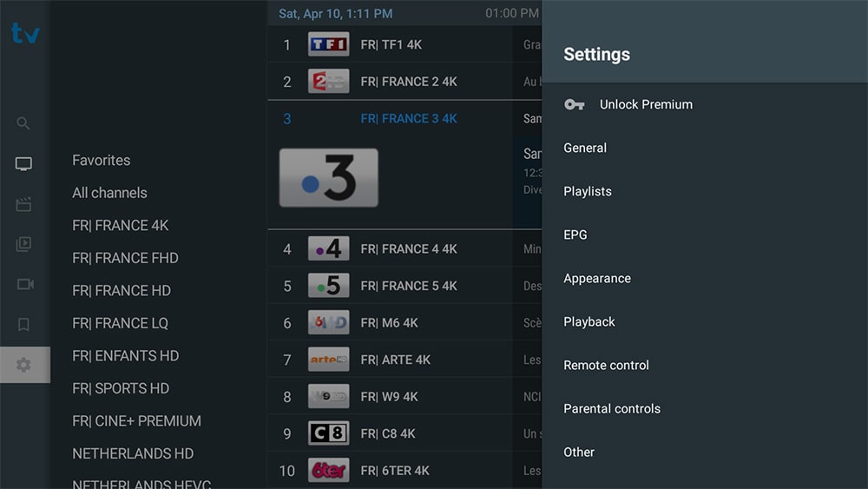The width and height of the screenshot is (868, 489).
Task: Click the settings gear icon
Action: tap(23, 365)
